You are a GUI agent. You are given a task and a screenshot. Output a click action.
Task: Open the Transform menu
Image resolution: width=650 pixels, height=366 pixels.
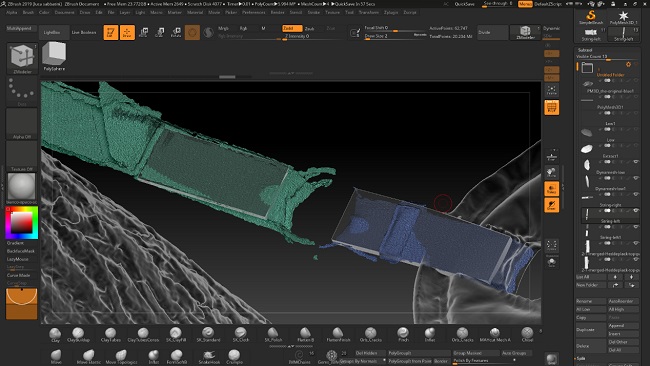[x=369, y=12]
